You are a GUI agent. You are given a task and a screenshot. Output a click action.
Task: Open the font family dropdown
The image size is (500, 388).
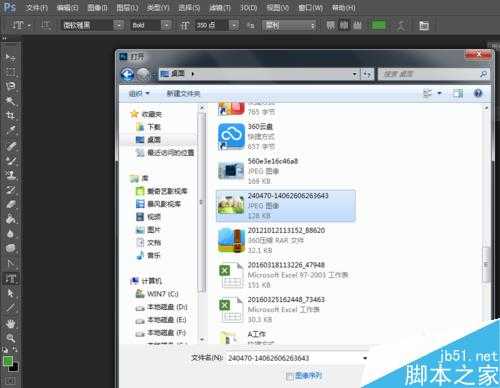(118, 25)
